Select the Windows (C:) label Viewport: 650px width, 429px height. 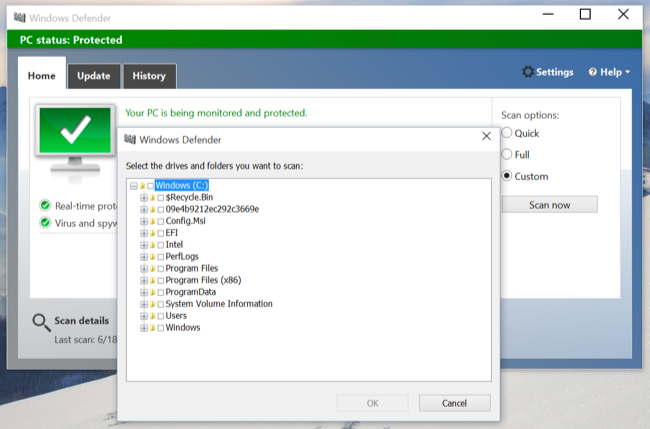pyautogui.click(x=182, y=185)
